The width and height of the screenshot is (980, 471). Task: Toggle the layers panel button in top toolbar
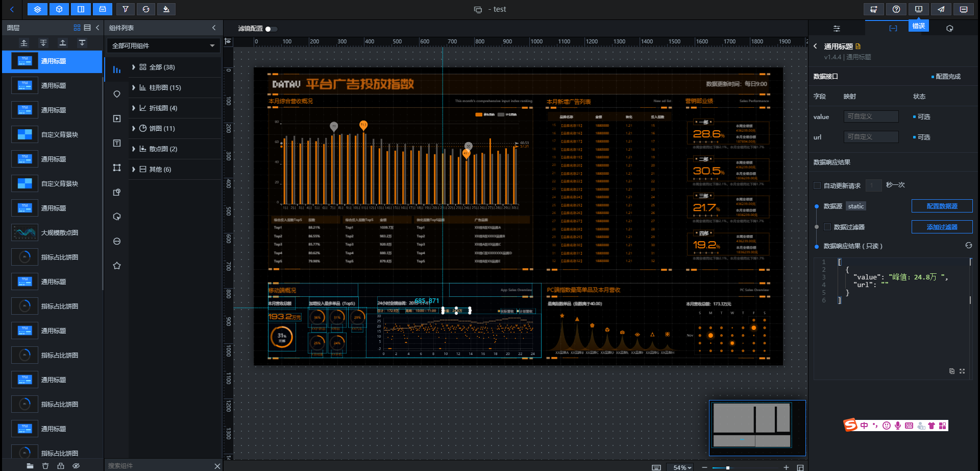tap(37, 9)
